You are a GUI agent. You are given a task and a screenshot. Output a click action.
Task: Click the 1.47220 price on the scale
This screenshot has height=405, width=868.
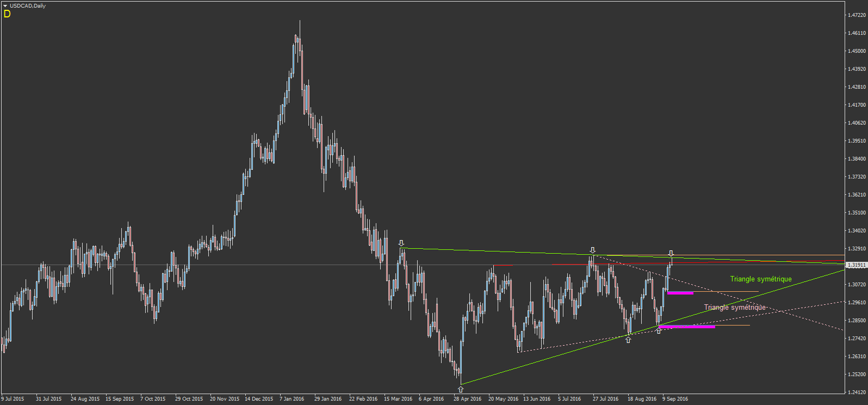point(857,15)
